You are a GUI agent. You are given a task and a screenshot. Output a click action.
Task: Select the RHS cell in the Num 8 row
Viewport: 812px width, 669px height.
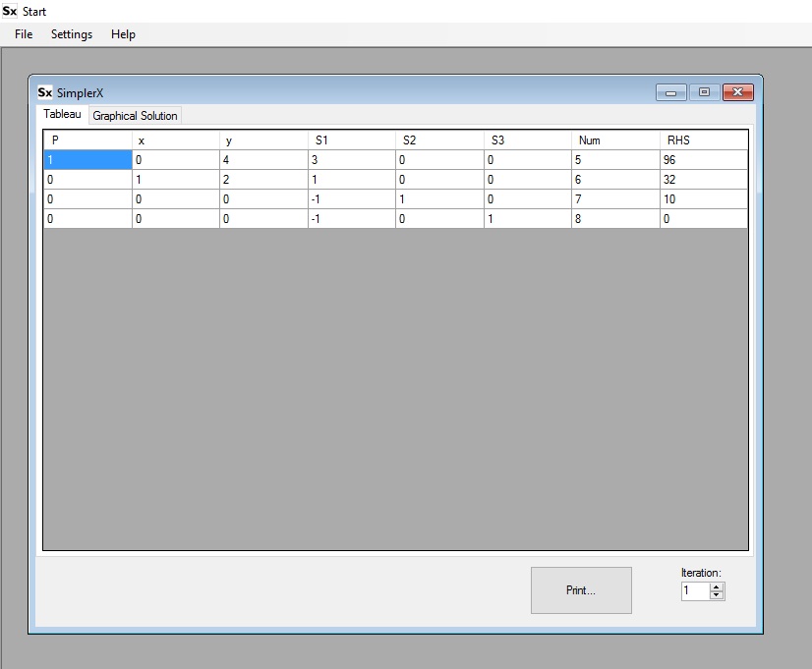point(704,219)
